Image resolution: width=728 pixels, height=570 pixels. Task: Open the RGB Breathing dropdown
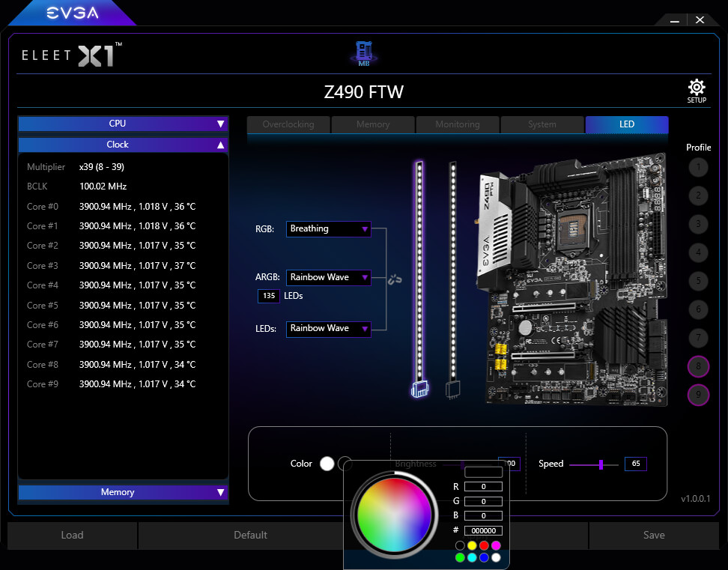tap(328, 229)
